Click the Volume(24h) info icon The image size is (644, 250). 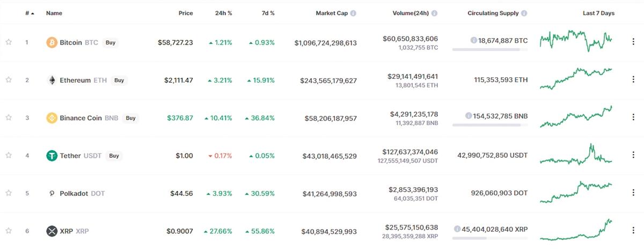(x=434, y=13)
